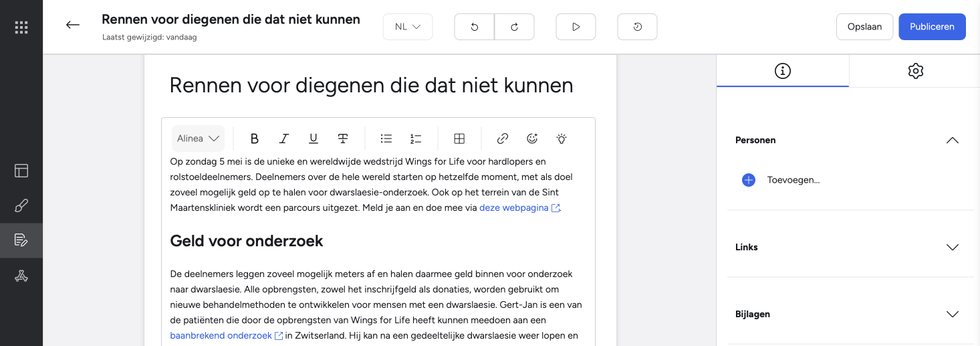This screenshot has height=346, width=980.
Task: Open the triangle shapes sidebar icon
Action: (21, 275)
